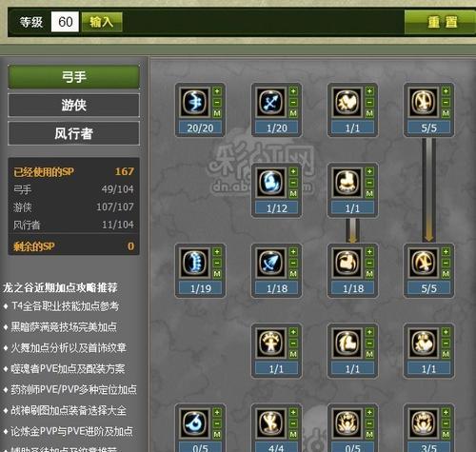The height and width of the screenshot is (452, 476).
Task: Select the blue arrow skill icon 1/18
Action: 271,263
